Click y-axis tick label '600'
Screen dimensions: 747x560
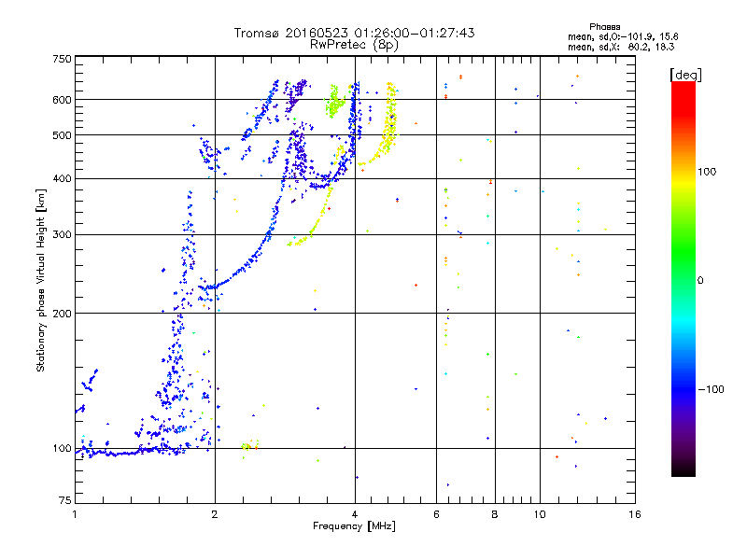click(62, 100)
